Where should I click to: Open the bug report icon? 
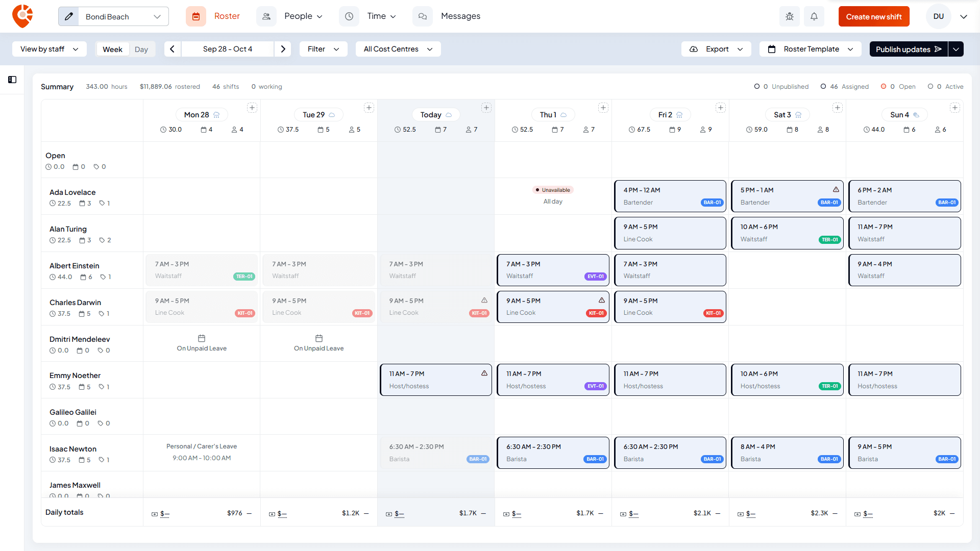coord(790,16)
